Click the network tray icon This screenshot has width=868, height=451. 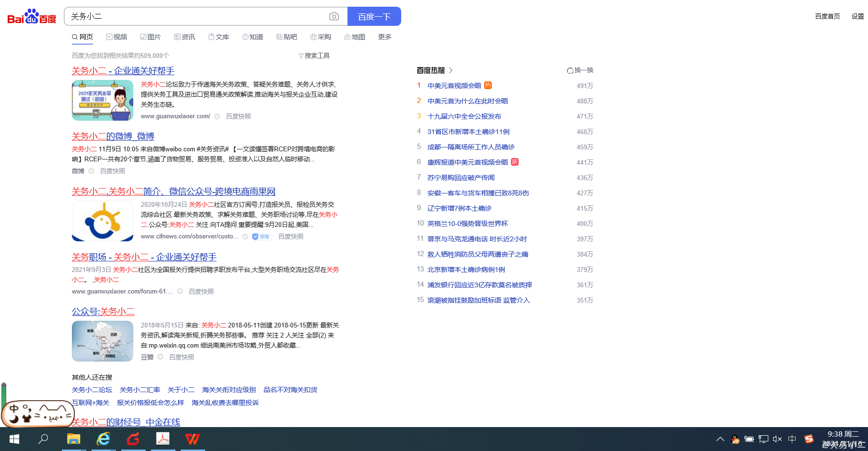(764, 439)
